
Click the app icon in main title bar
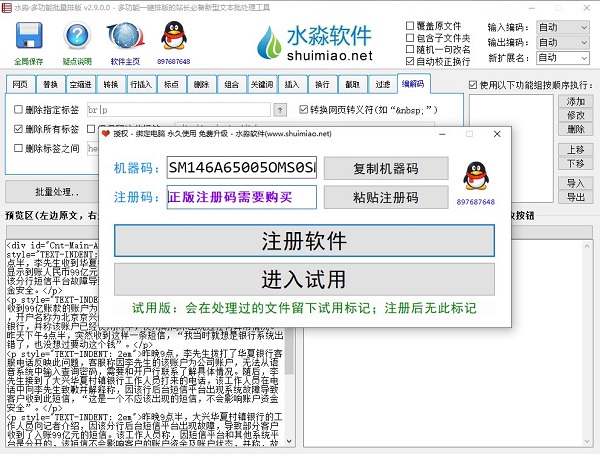7,8
